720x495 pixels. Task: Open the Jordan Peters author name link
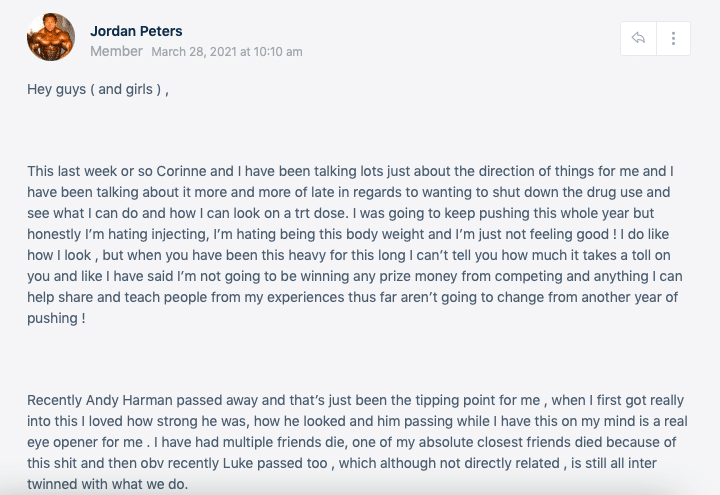tap(136, 31)
